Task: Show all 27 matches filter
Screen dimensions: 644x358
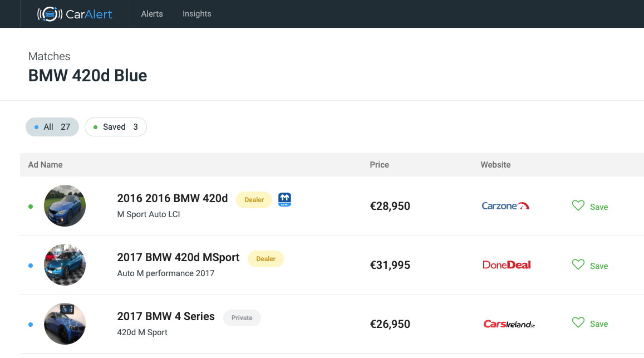Action: pos(52,127)
